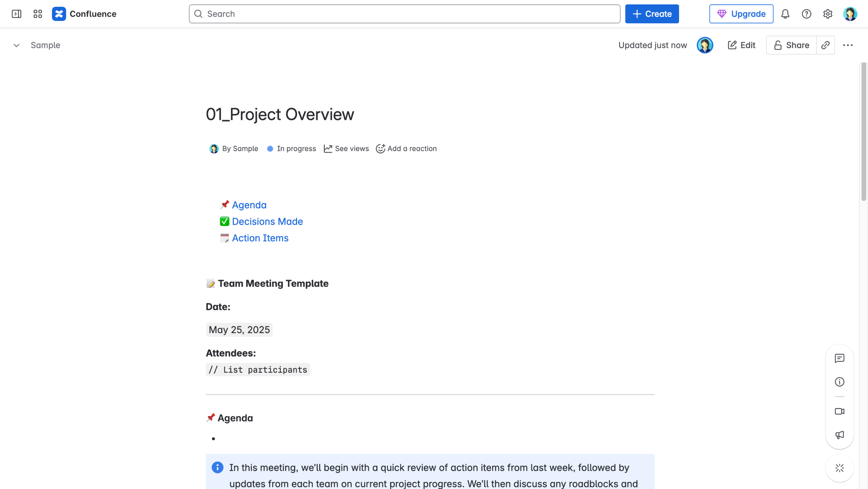Open the comments panel icon
Image resolution: width=868 pixels, height=489 pixels.
pos(840,358)
